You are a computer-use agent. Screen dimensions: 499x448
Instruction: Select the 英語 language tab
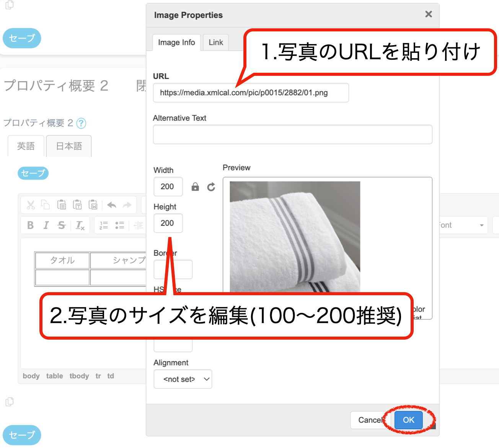pos(26,146)
